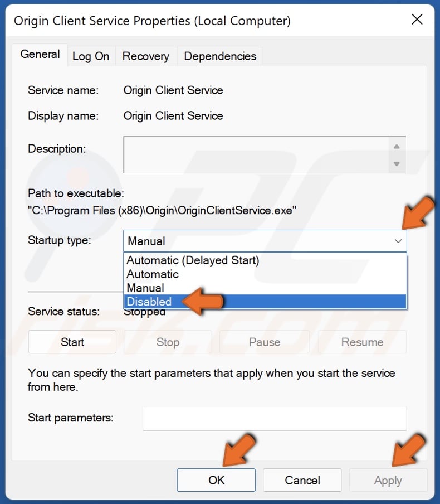Screen dimensions: 440x504
Task: Switch to the Dependencies tab
Action: tap(219, 56)
